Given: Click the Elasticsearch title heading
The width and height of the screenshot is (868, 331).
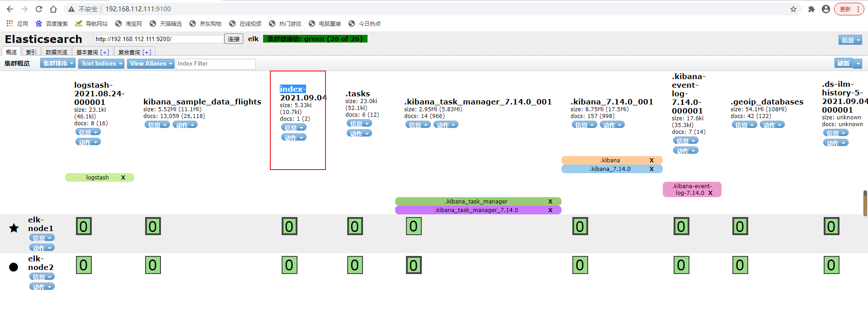Looking at the screenshot, I should 43,39.
